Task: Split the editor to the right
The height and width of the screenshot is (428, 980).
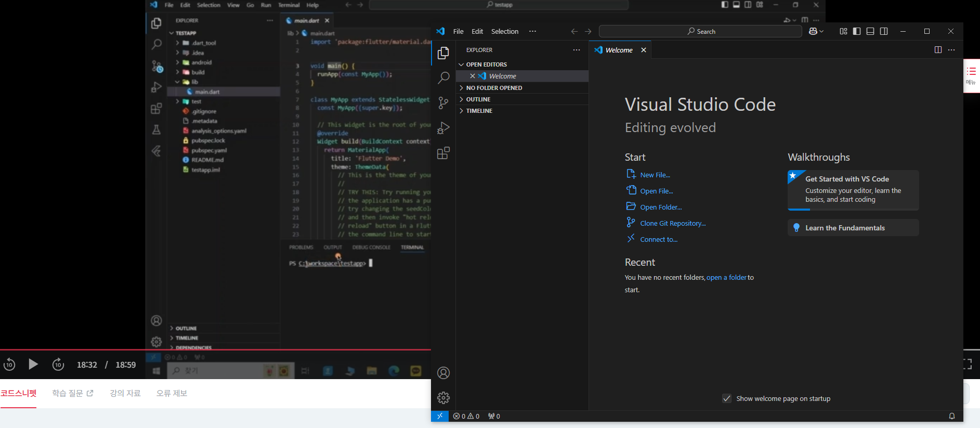Action: pos(938,50)
